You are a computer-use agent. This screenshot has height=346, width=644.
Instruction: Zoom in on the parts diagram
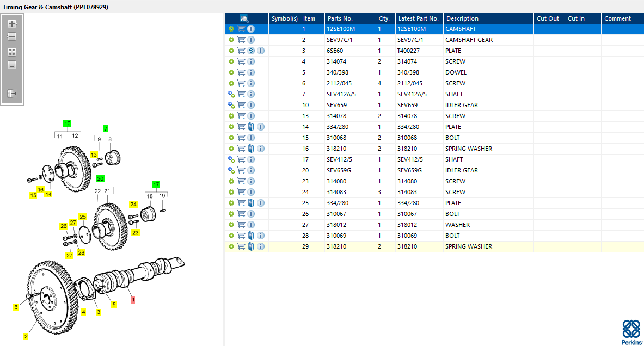pos(12,24)
